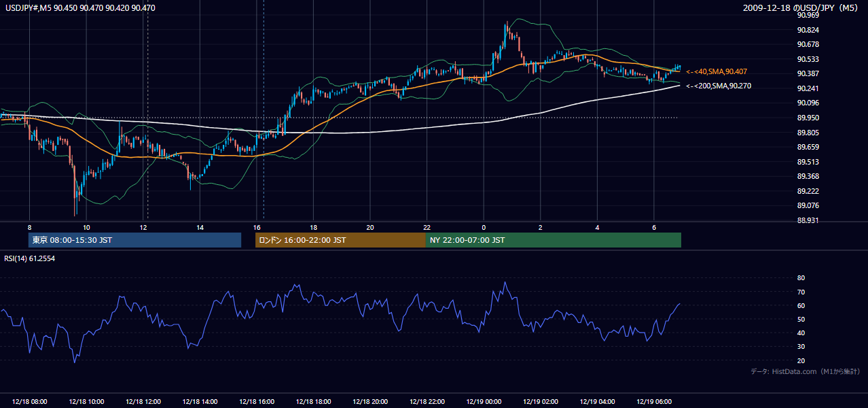Click the 200 SMA 90.270 label
868x408 pixels.
[x=719, y=86]
